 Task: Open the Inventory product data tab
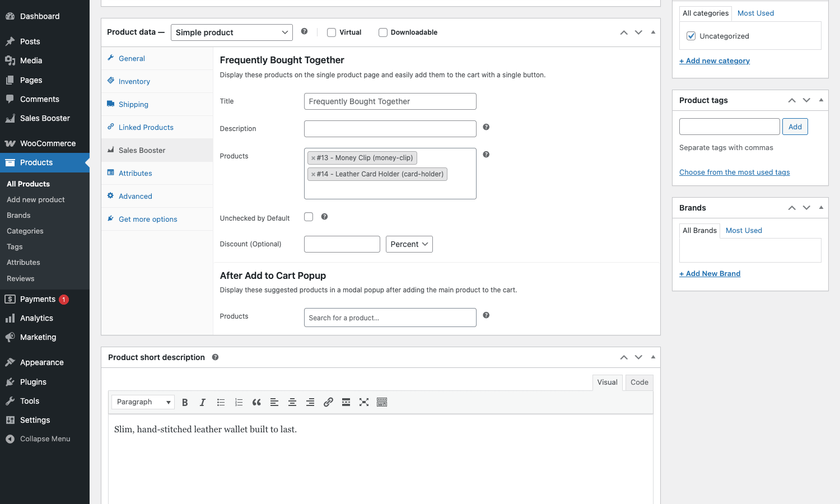157,81
